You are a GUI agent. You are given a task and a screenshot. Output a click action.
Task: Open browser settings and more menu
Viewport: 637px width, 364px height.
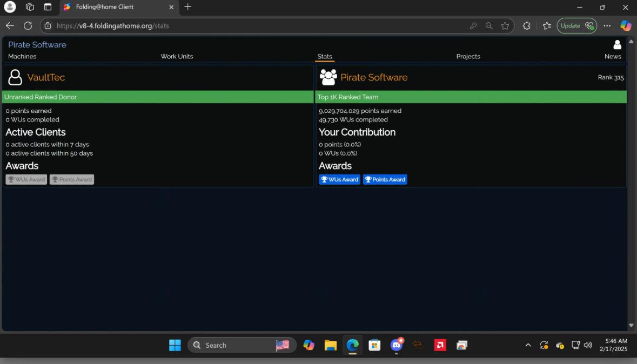point(607,25)
